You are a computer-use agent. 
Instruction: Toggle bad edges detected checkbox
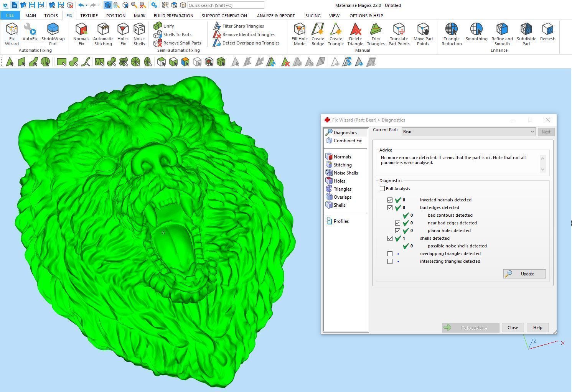click(x=390, y=208)
